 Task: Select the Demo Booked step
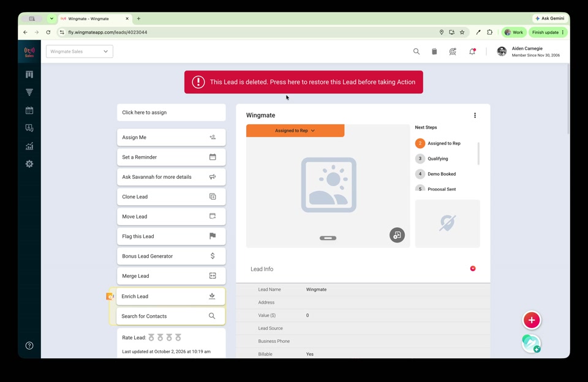point(435,174)
